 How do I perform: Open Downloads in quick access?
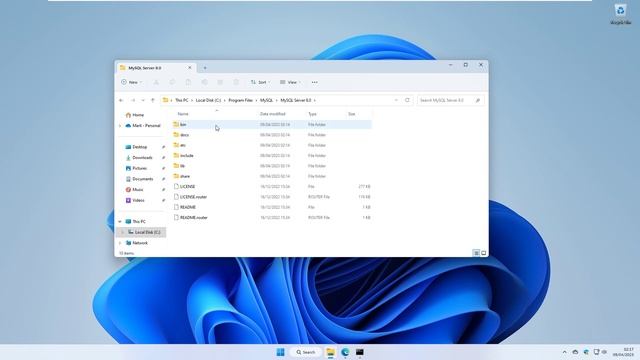(x=142, y=158)
